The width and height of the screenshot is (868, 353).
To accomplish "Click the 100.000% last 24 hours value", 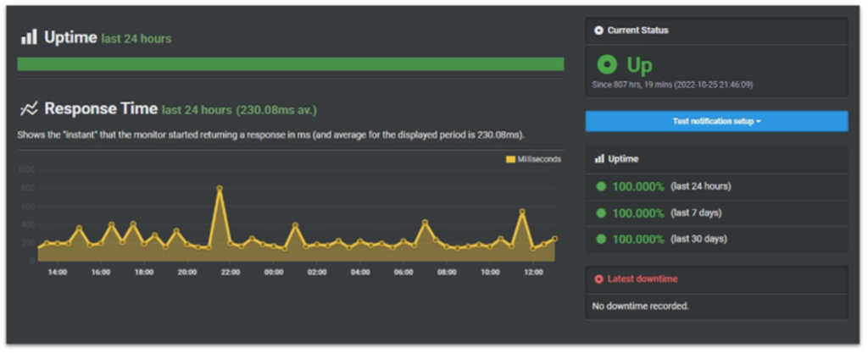I will click(x=637, y=186).
